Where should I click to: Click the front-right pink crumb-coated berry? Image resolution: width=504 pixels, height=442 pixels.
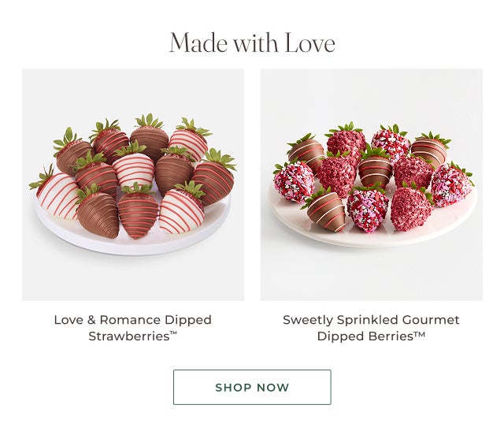click(410, 208)
